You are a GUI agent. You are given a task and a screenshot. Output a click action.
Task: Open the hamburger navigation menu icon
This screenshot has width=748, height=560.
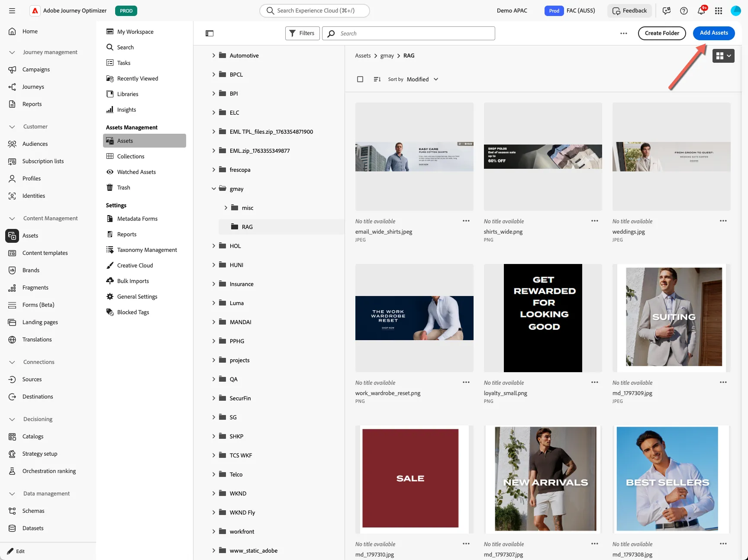tap(12, 11)
